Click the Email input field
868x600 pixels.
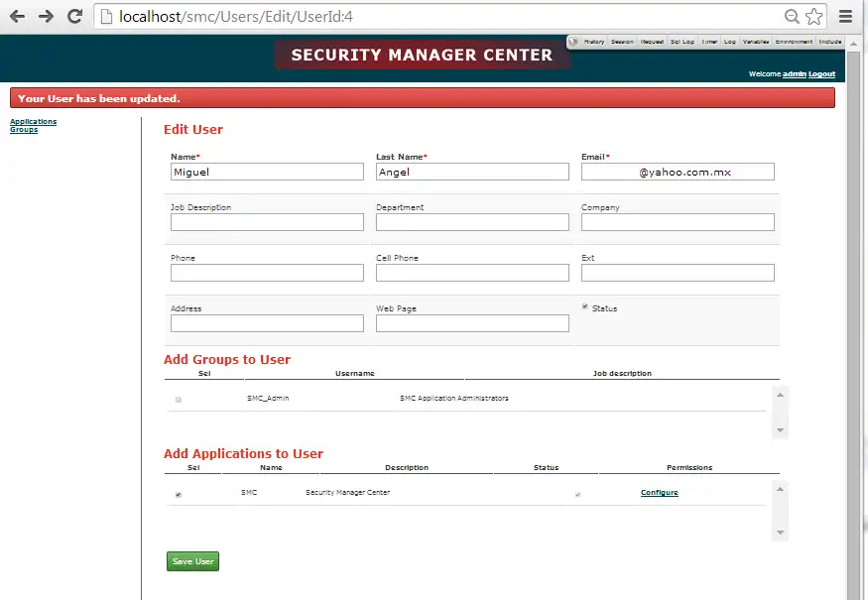(x=678, y=172)
